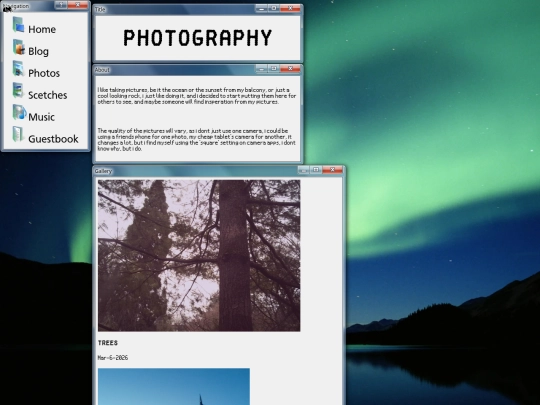Click the Music folder icon

point(19,113)
